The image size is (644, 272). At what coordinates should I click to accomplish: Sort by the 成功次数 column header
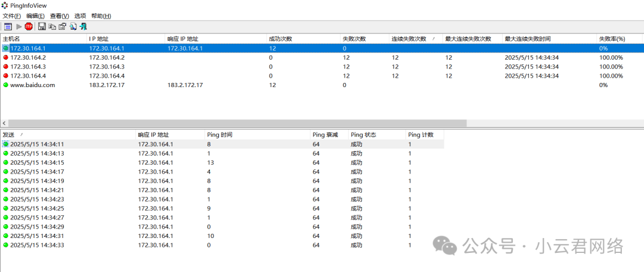click(303, 39)
